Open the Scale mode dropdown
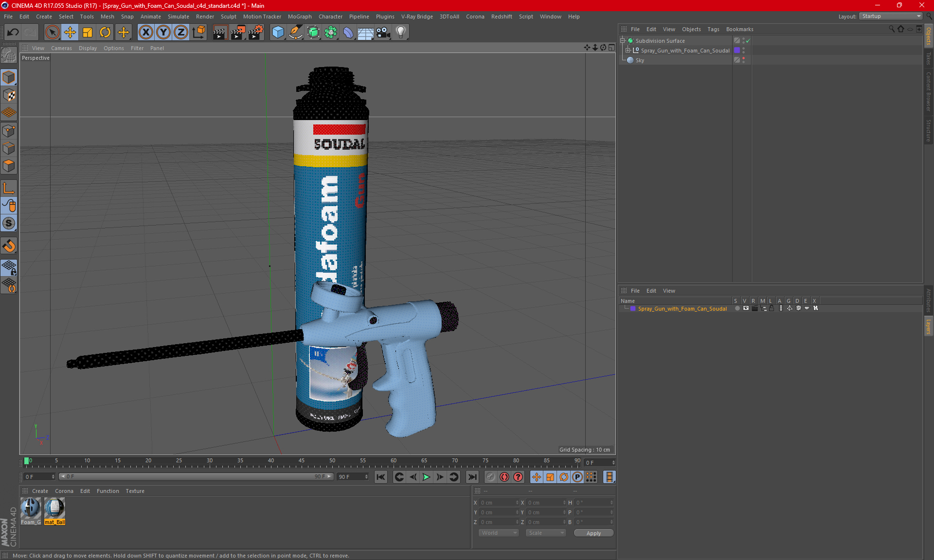The image size is (934, 560). 546,533
